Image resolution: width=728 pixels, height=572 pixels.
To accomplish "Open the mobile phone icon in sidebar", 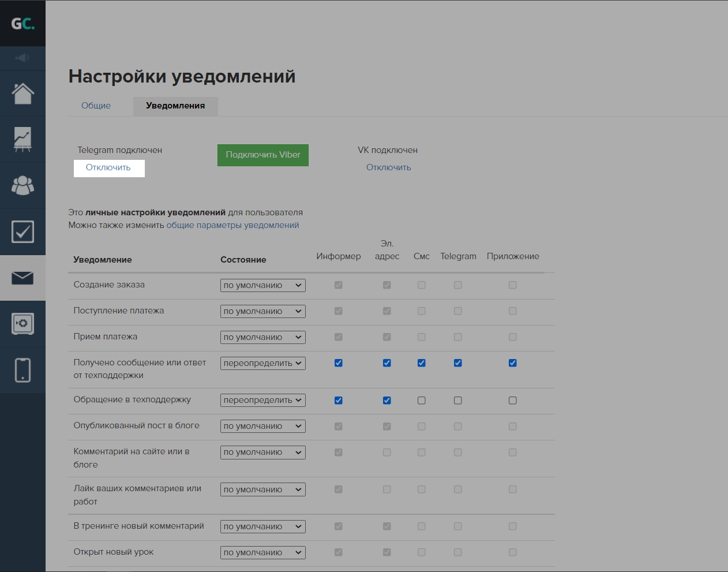I will click(x=22, y=370).
